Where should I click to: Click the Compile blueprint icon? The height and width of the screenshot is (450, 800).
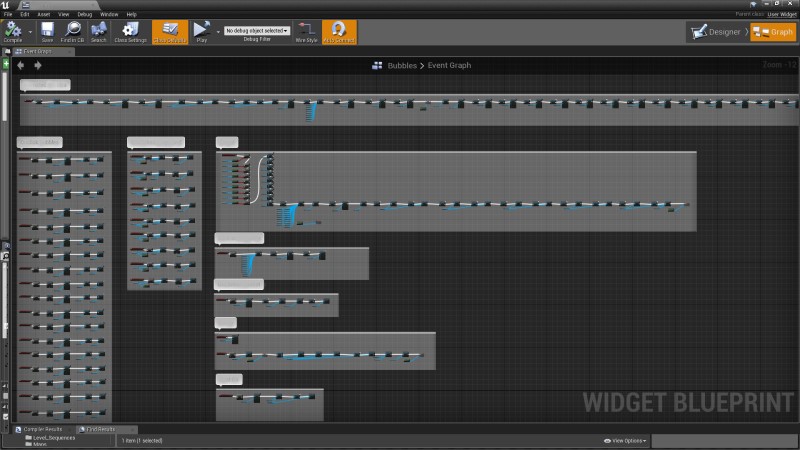13,31
